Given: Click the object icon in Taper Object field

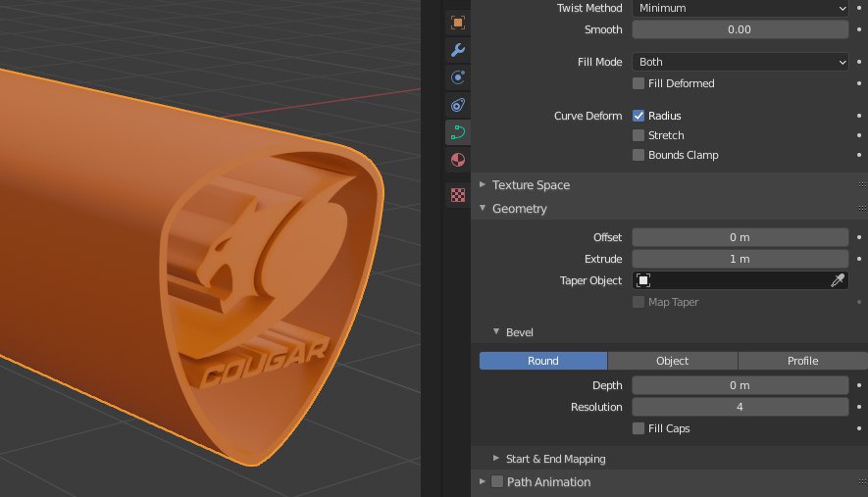Looking at the screenshot, I should point(643,280).
